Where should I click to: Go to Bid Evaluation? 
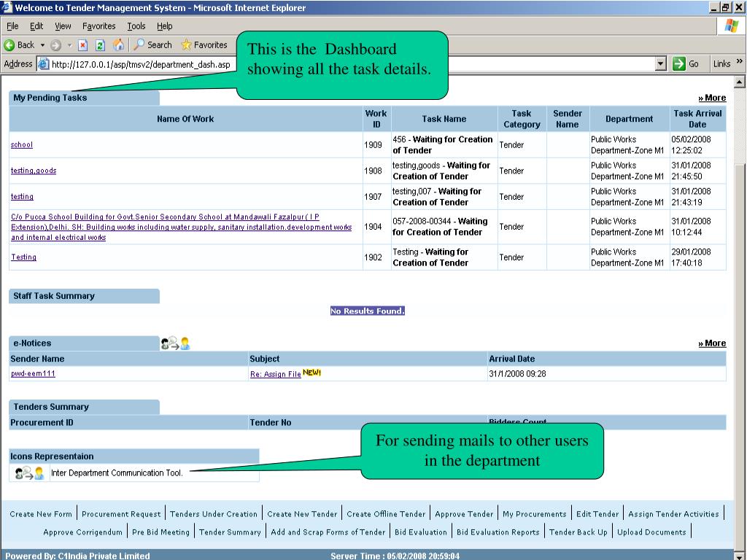(421, 532)
